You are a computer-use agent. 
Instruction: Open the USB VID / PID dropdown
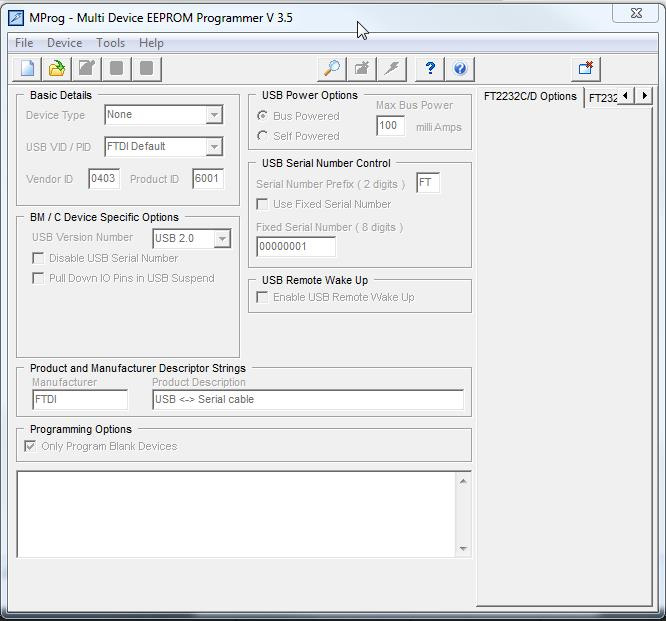click(x=213, y=147)
